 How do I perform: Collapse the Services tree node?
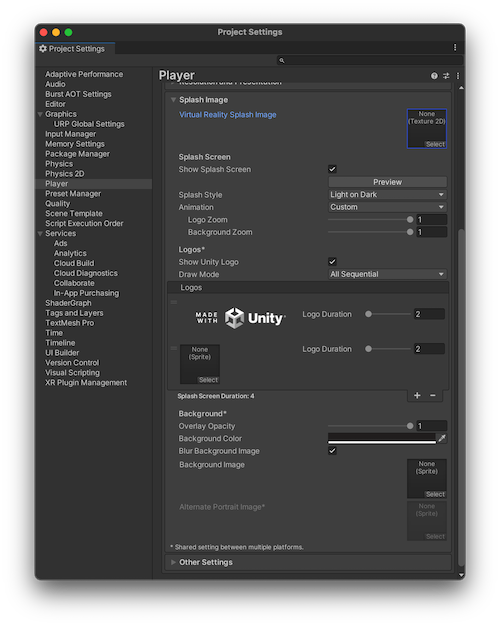click(x=40, y=234)
